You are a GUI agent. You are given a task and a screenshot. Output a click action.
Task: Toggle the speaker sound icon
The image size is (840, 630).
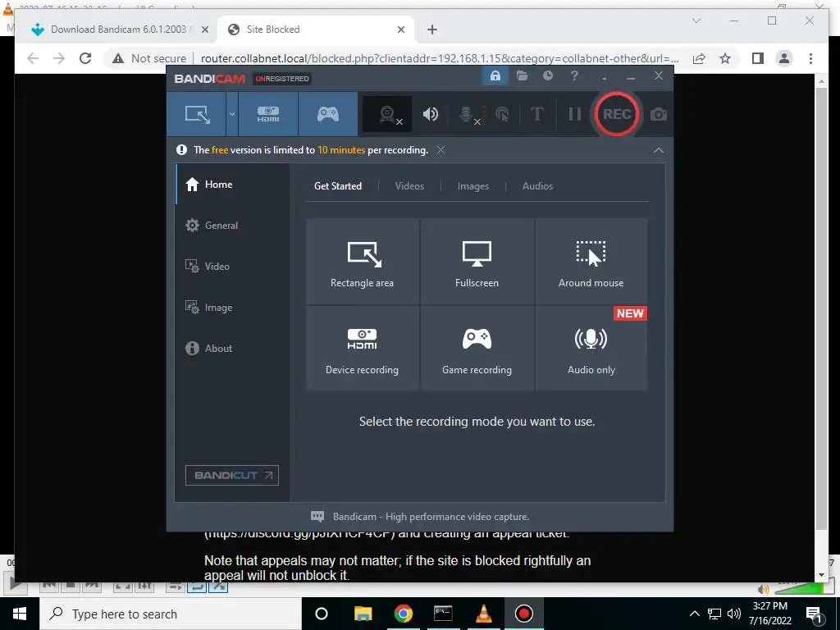[x=430, y=114]
